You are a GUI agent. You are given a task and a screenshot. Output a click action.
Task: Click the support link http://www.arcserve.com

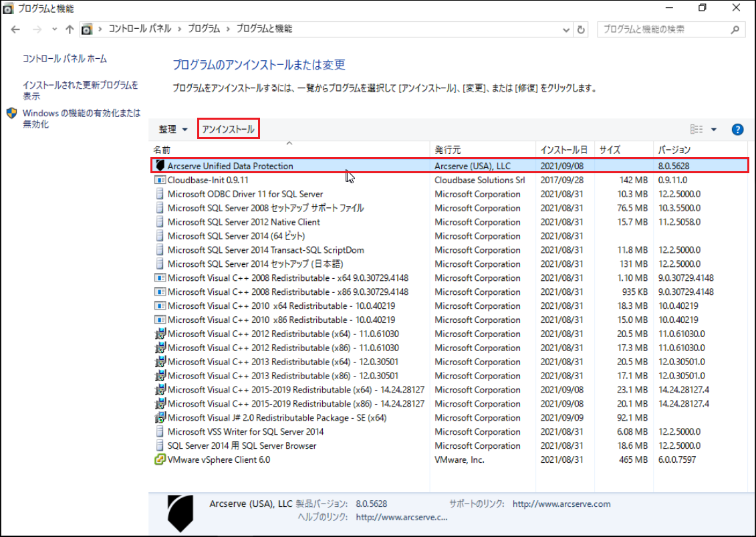tap(561, 504)
